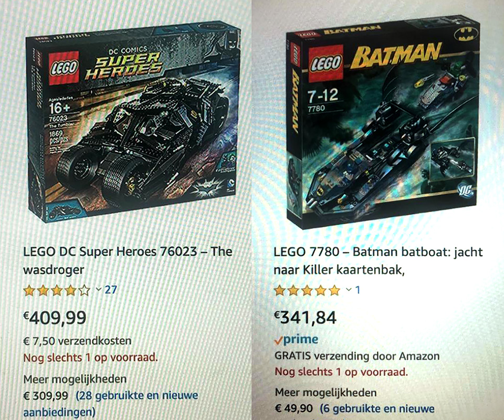Image resolution: width=504 pixels, height=420 pixels.
Task: Click the €341,84 price
Action: [305, 318]
